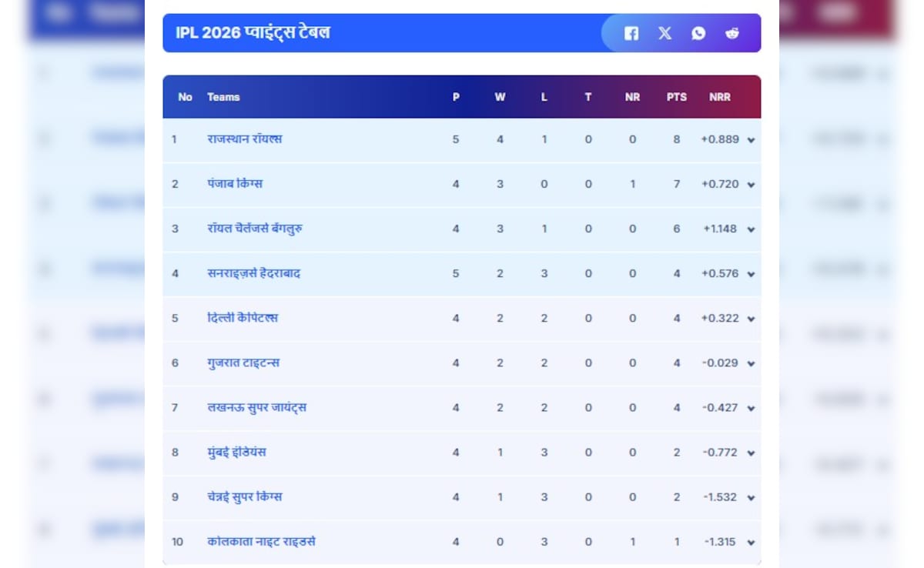
Task: Share points table via WhatsApp
Action: click(698, 33)
